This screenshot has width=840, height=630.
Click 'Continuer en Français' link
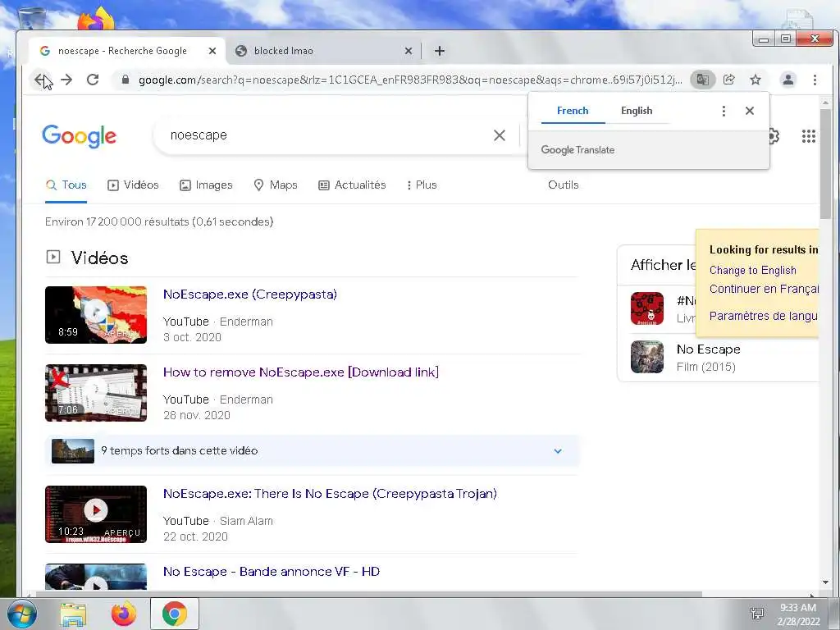coord(764,290)
